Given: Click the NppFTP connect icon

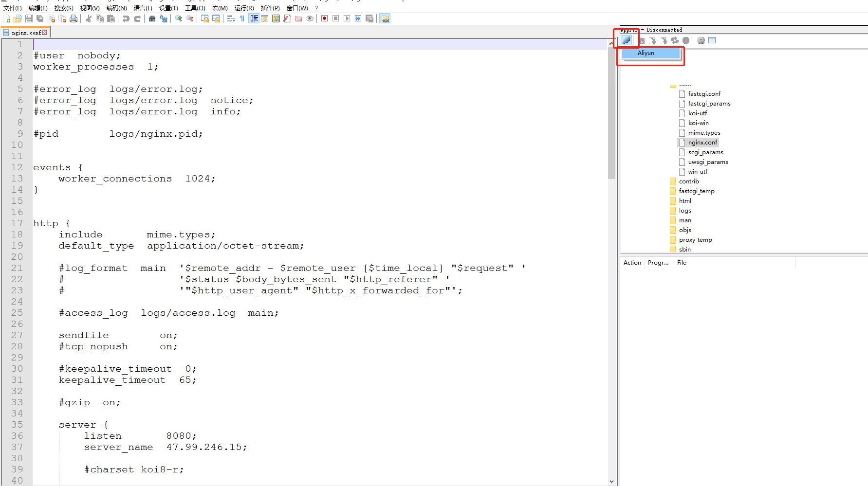Looking at the screenshot, I should coord(627,40).
